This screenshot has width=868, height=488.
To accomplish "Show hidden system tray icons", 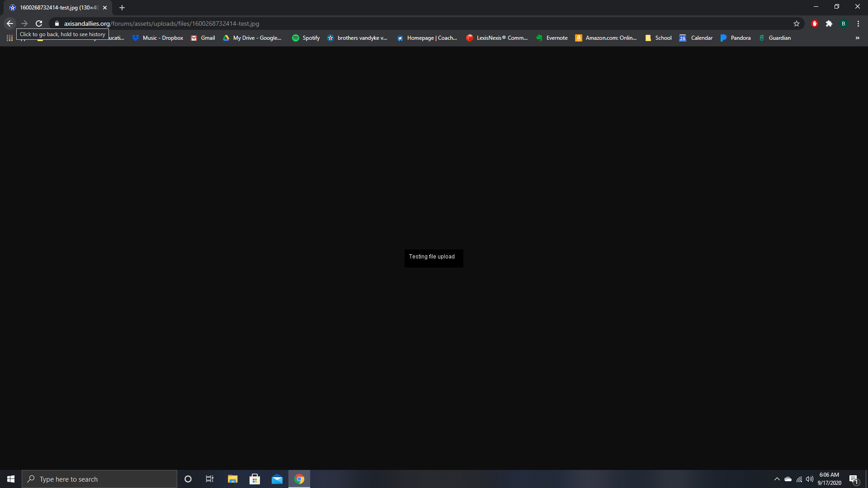I will 777,479.
